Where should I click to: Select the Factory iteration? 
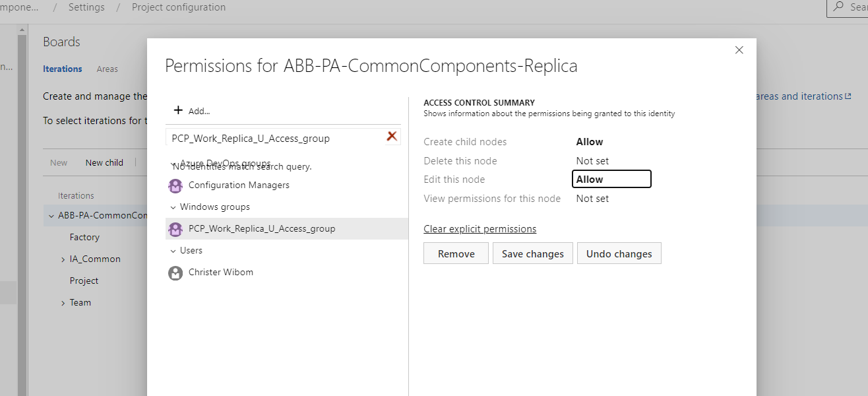point(84,238)
